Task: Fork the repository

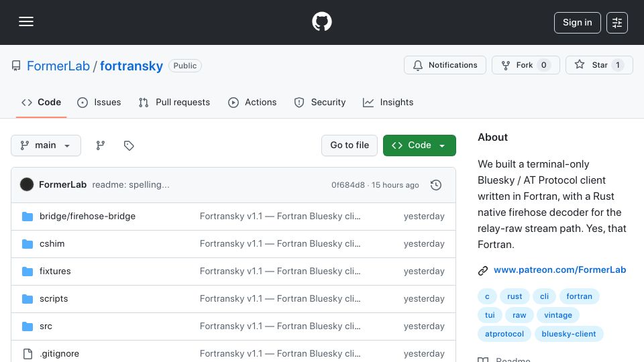Action: click(526, 65)
